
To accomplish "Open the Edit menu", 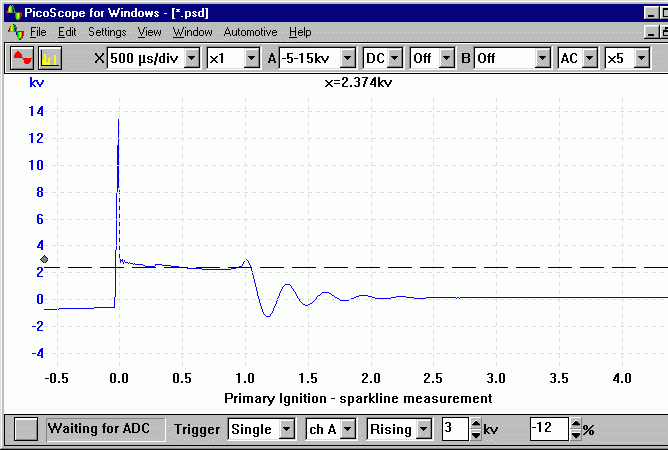I will click(x=67, y=32).
